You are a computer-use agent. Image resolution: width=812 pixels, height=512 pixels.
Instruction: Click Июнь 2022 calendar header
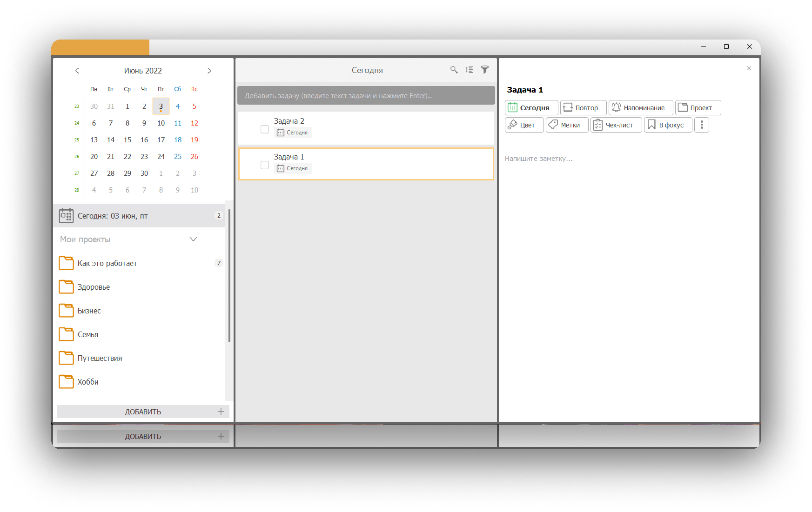pos(143,71)
